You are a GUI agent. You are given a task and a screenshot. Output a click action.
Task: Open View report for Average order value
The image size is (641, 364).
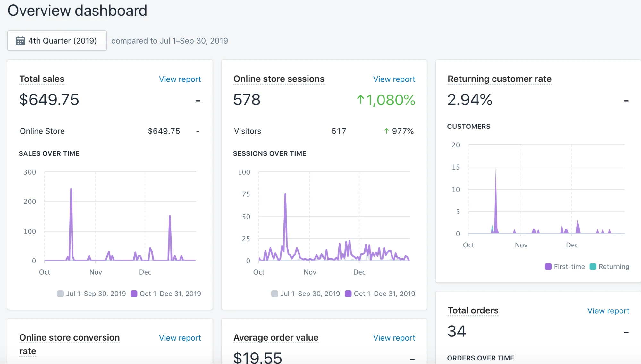[x=394, y=338]
